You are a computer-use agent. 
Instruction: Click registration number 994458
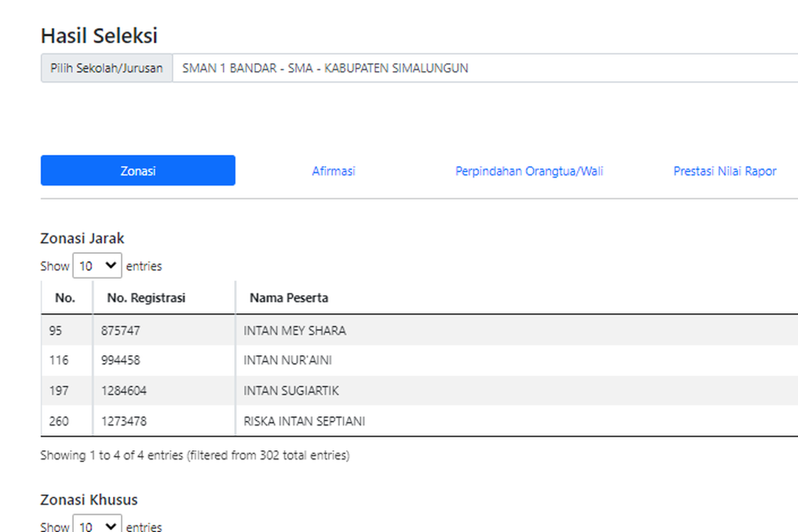[x=121, y=360]
